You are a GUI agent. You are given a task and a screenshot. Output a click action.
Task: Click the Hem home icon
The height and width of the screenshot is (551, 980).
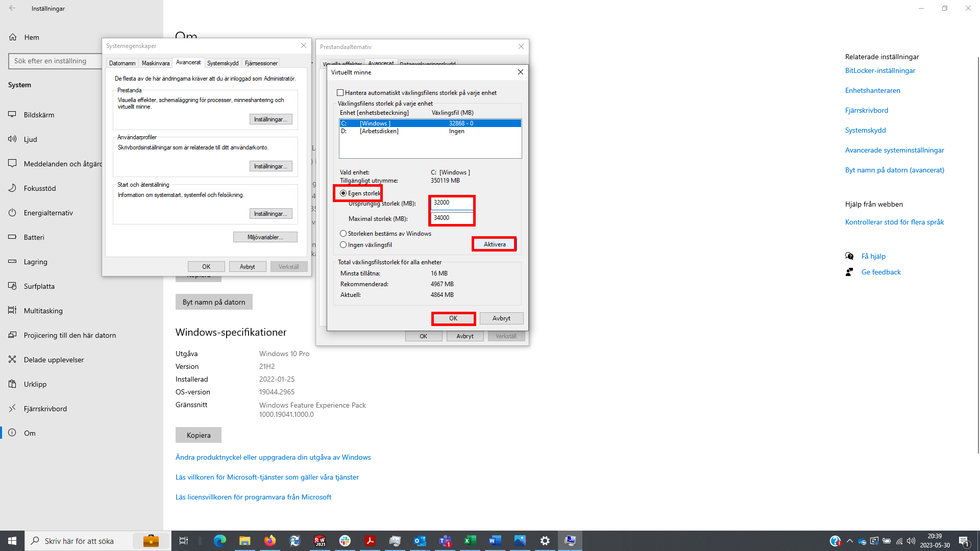[x=13, y=37]
